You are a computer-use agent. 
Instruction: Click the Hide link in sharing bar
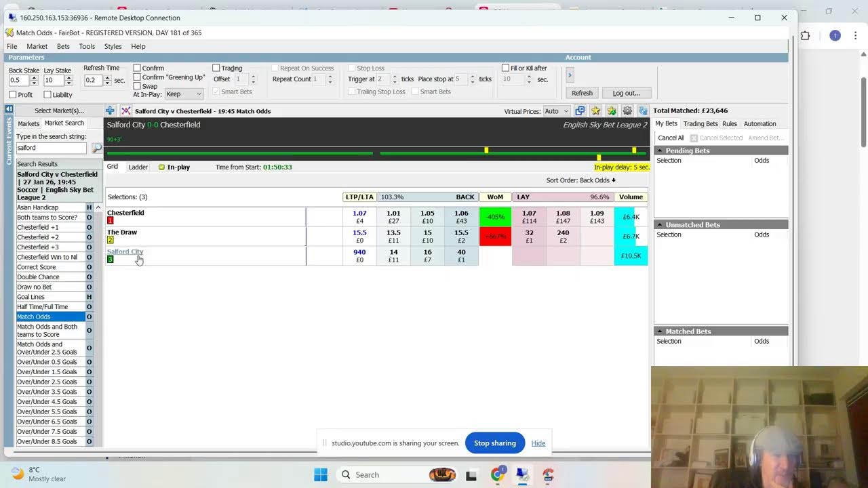[538, 443]
